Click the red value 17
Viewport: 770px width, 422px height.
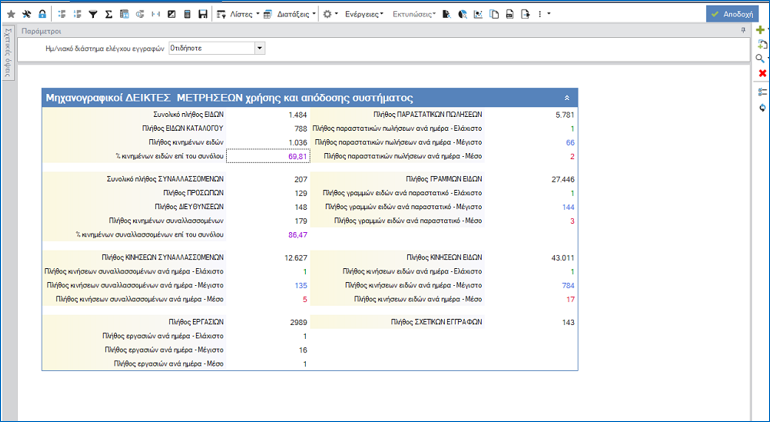click(x=570, y=299)
